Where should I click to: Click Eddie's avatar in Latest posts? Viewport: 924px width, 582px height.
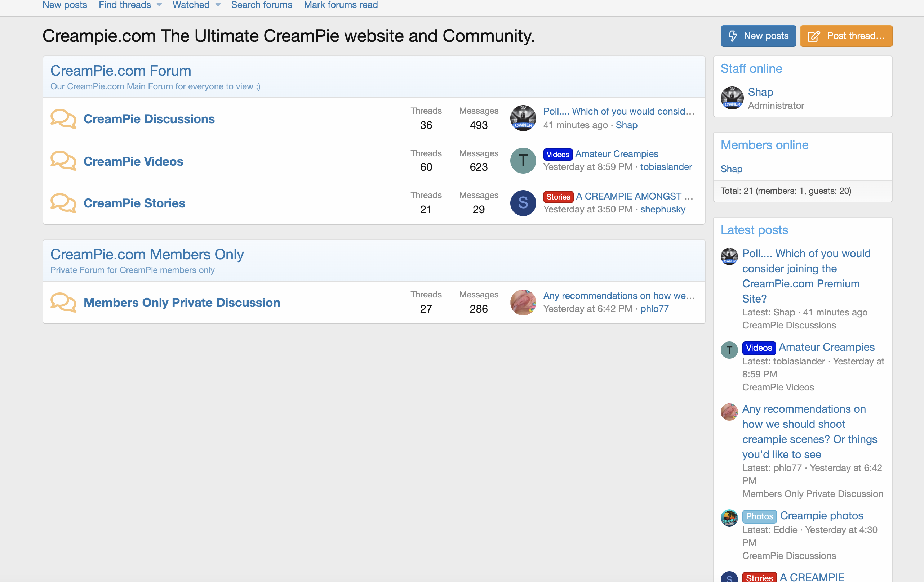(x=729, y=519)
